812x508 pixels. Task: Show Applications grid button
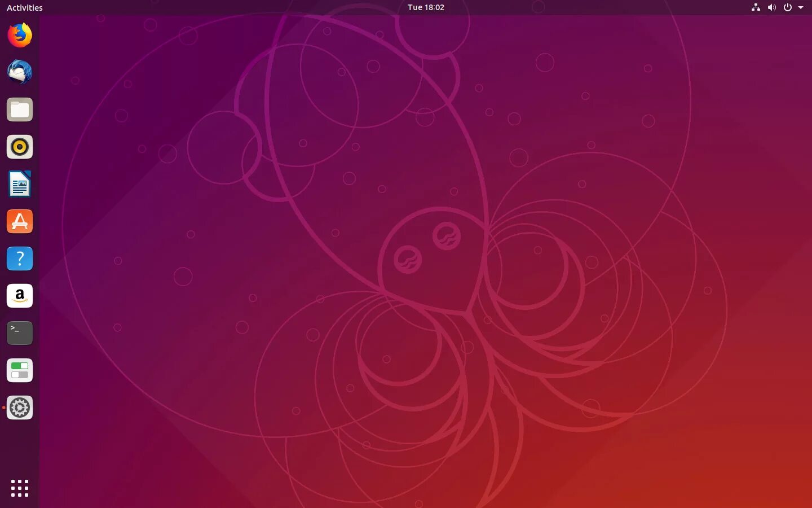click(x=20, y=488)
